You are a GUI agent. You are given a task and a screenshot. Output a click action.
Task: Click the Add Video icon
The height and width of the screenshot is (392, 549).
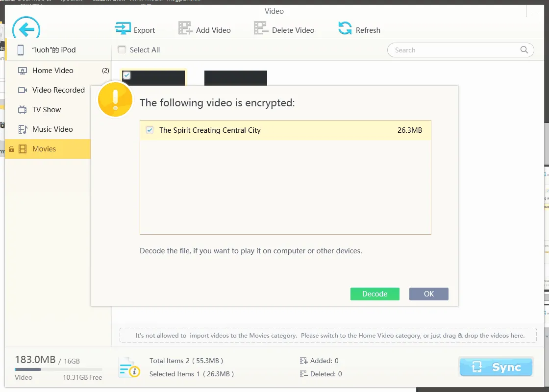[x=185, y=28]
